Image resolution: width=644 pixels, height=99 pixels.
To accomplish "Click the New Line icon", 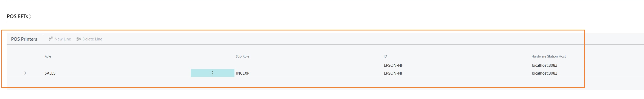I will (51, 39).
